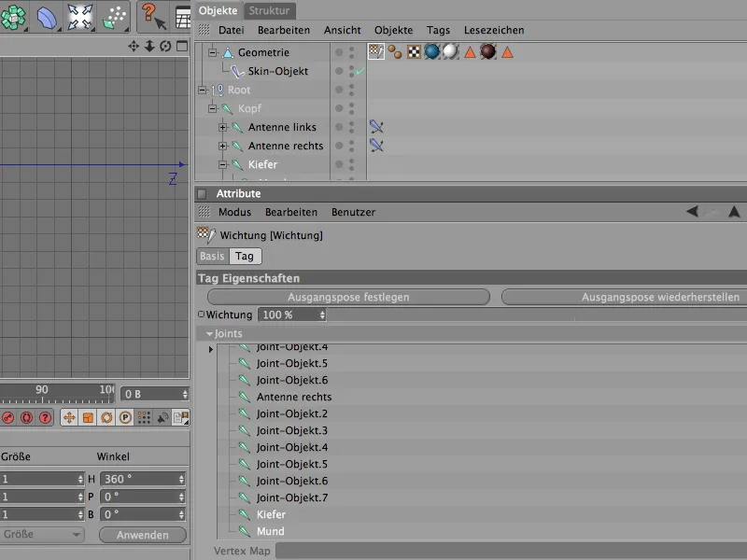Toggle parameter recording P icon
The height and width of the screenshot is (560, 747).
coord(125,417)
